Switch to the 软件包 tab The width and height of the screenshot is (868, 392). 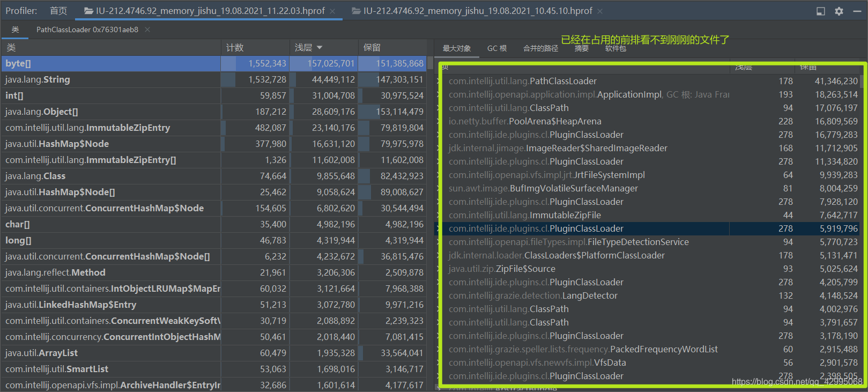(x=615, y=48)
